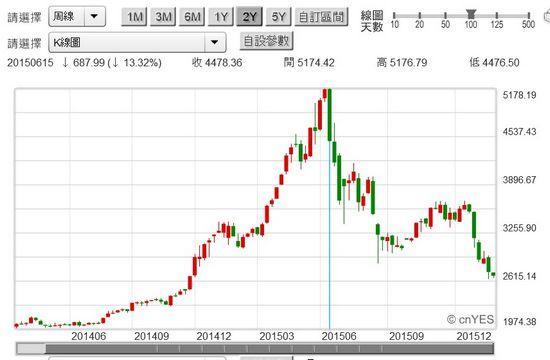Click the 周線 selected period text

(64, 16)
